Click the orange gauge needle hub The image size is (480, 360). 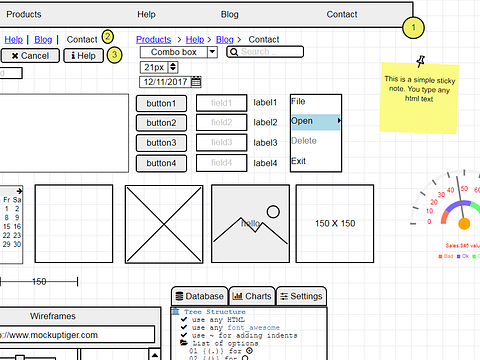pos(464,224)
